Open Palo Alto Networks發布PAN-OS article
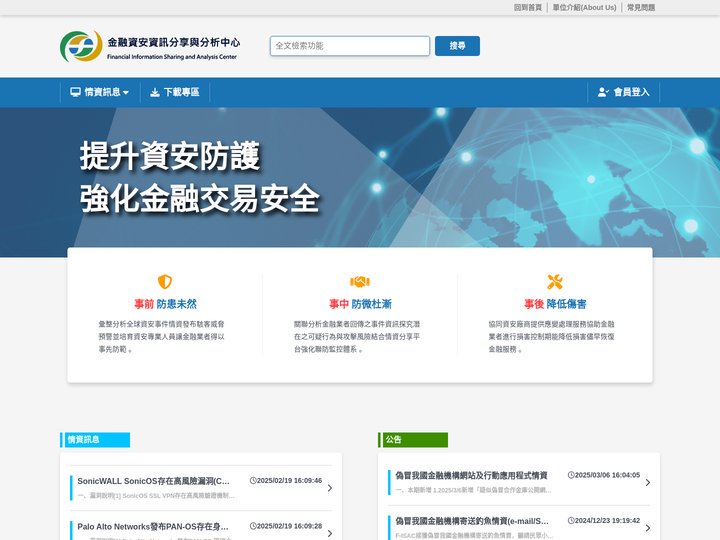Viewport: 720px width, 540px height. click(x=153, y=527)
